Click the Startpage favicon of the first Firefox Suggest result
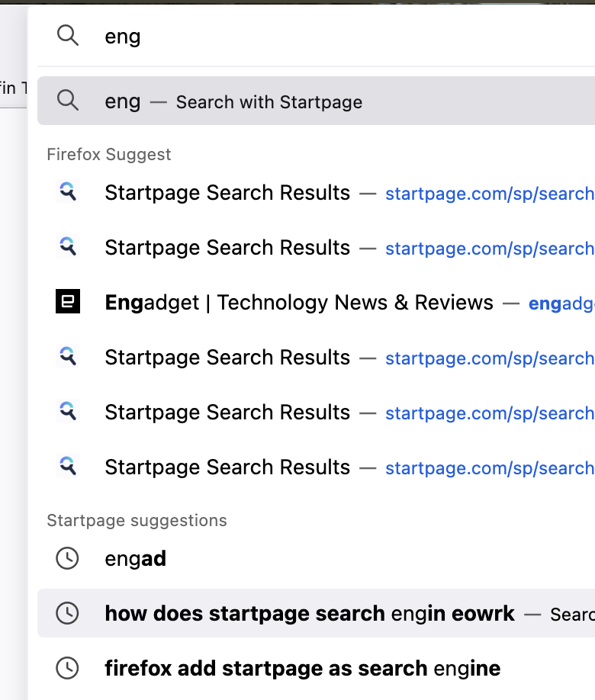The image size is (595, 700). tap(67, 192)
